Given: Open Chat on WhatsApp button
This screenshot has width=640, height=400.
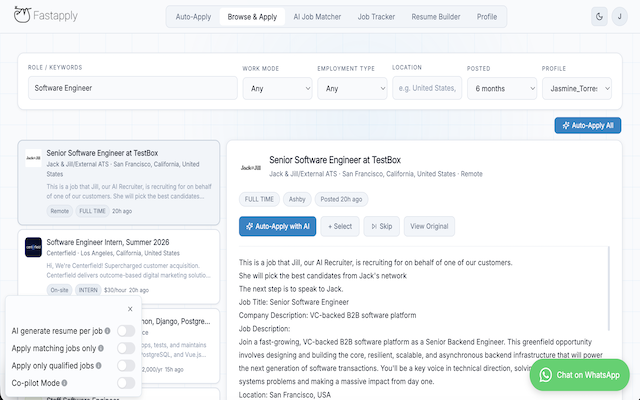Looking at the screenshot, I should click(x=580, y=375).
